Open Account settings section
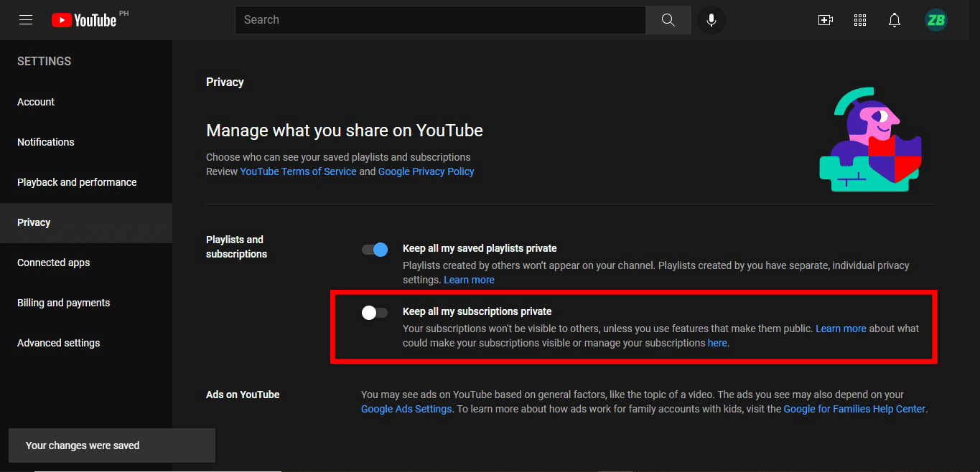This screenshot has height=472, width=980. (86, 102)
